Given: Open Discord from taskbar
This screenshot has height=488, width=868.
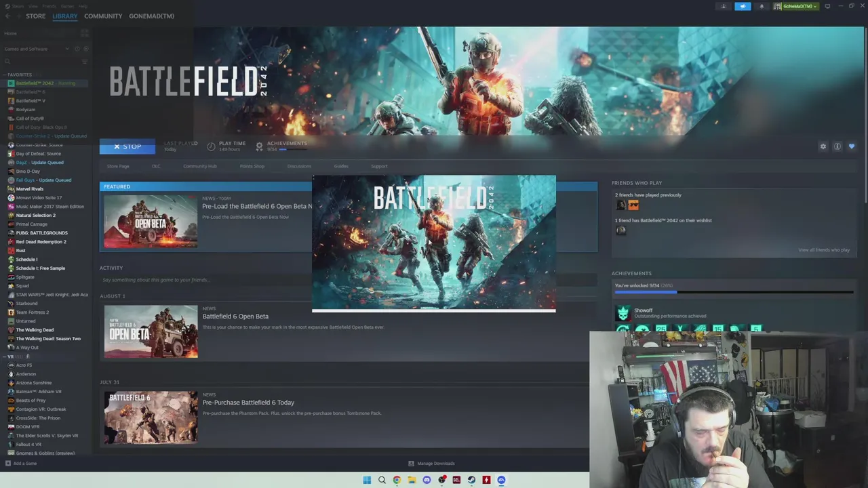Looking at the screenshot, I should [x=427, y=480].
